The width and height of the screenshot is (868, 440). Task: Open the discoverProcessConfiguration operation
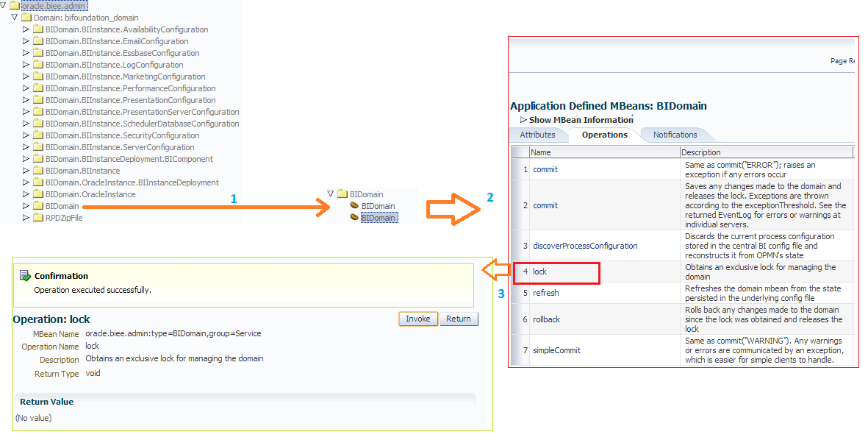point(585,246)
